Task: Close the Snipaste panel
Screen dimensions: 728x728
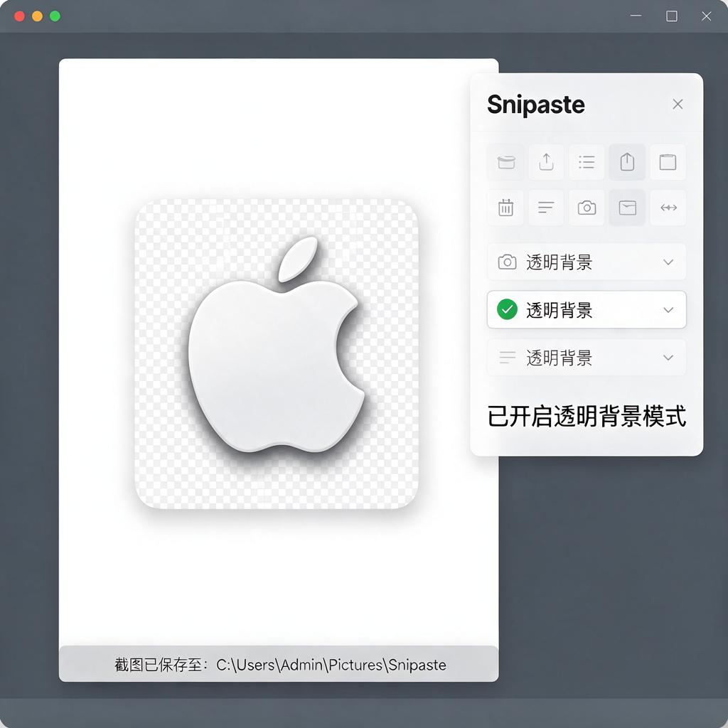Action: point(678,104)
